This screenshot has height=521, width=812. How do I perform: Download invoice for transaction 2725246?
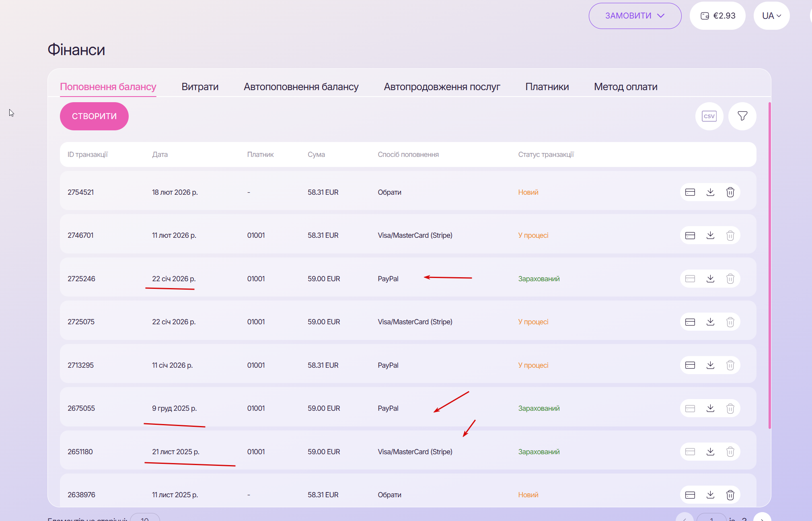pos(710,279)
